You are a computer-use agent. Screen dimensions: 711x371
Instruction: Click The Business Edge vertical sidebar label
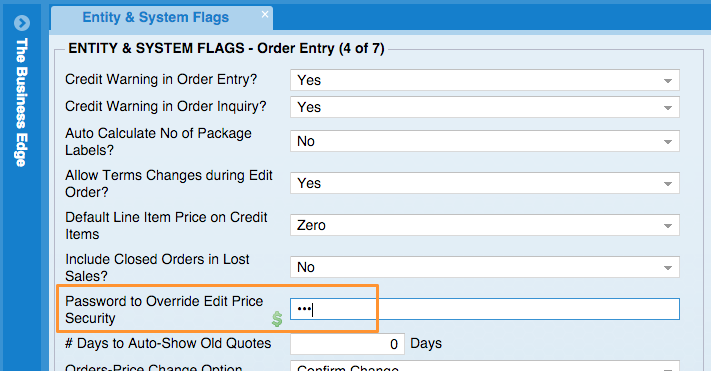pos(22,103)
